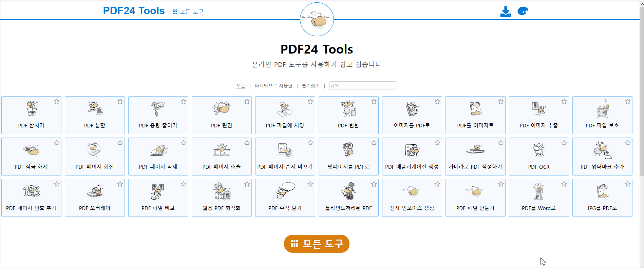The image size is (644, 268).
Task: Open the PDF 페이지 추출 tool icon
Action: tap(222, 150)
